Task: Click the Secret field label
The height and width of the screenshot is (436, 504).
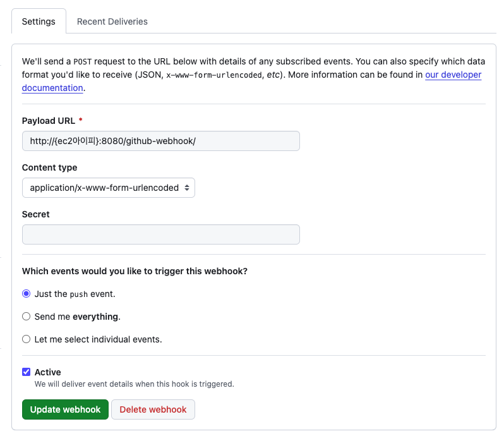Action: (35, 214)
